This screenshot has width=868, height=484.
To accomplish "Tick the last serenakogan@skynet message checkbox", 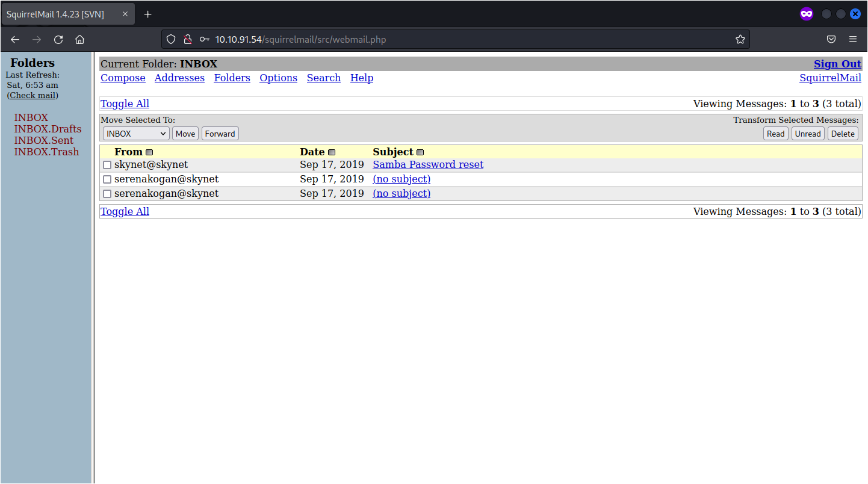I will (x=107, y=194).
